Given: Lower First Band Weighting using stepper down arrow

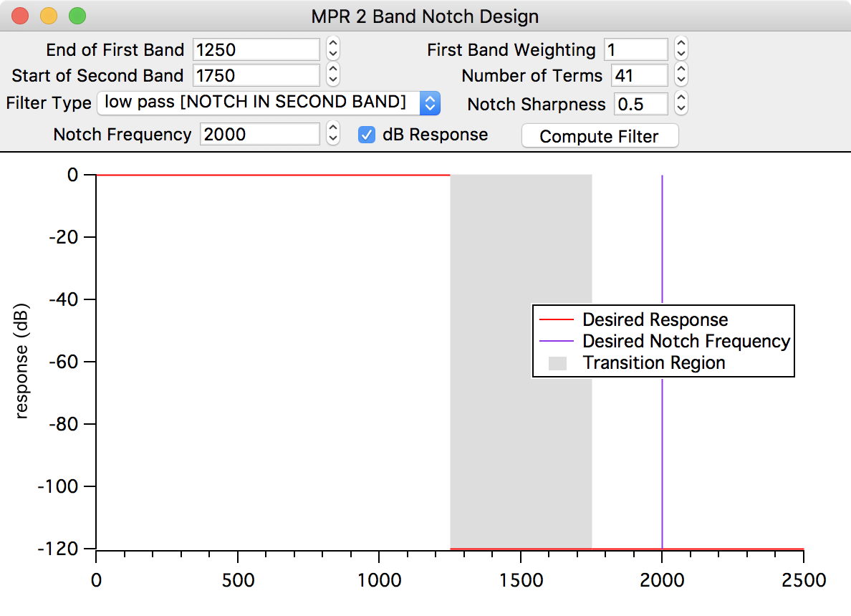Looking at the screenshot, I should tap(681, 54).
